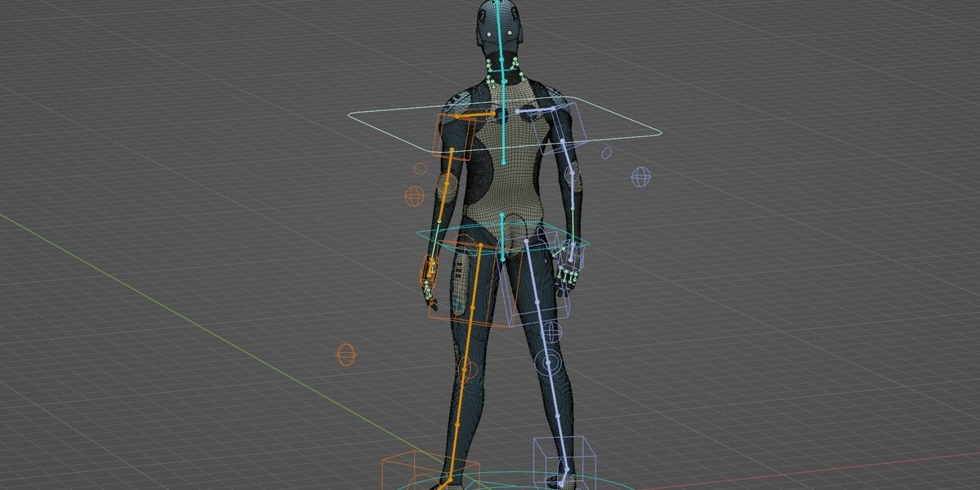Select the orange wireframe sphere beside the orange arm
Screen dimensions: 980x490
pos(414,196)
